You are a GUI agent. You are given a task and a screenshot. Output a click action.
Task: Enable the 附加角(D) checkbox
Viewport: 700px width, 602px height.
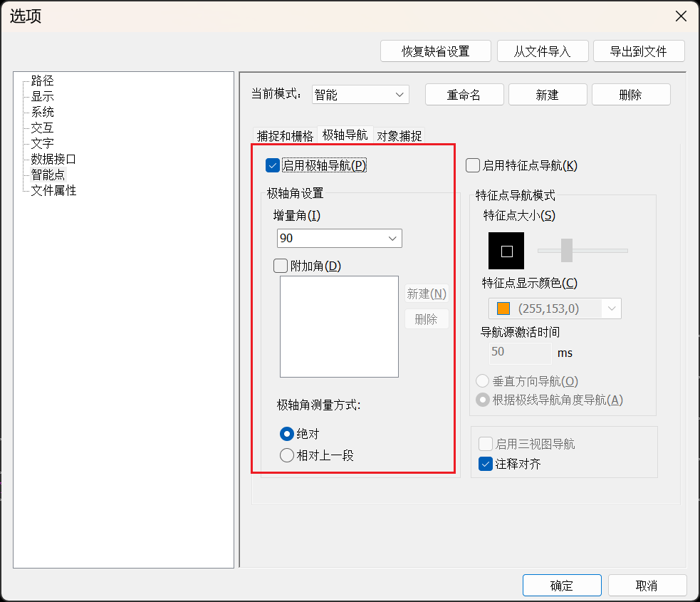pos(281,266)
